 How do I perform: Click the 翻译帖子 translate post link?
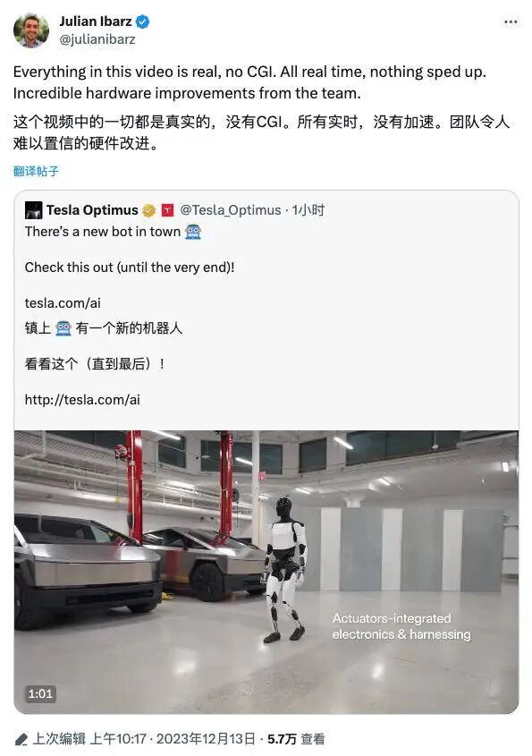(36, 171)
